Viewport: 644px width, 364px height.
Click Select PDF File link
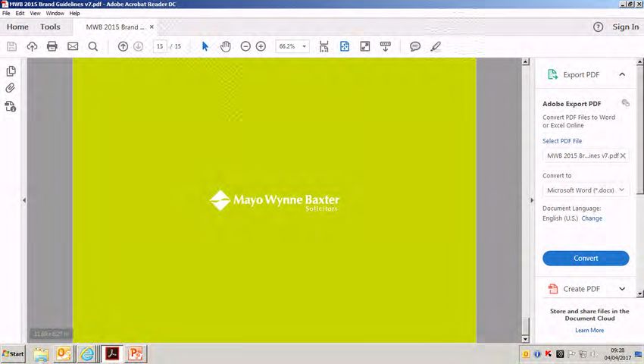click(562, 141)
